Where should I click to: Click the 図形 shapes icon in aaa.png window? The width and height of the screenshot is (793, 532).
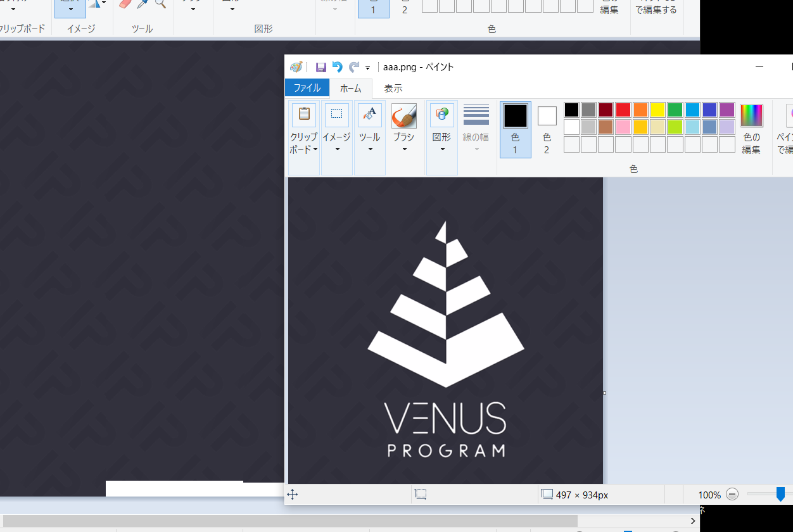[442, 115]
